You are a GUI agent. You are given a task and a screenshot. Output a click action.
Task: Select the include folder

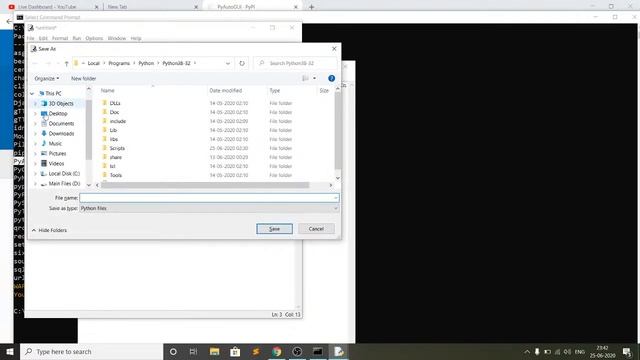click(118, 121)
